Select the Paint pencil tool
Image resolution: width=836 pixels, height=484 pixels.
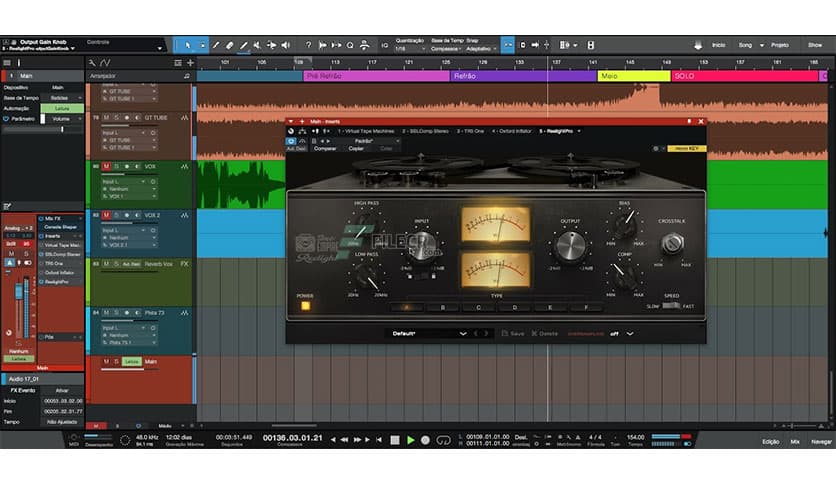pyautogui.click(x=244, y=45)
